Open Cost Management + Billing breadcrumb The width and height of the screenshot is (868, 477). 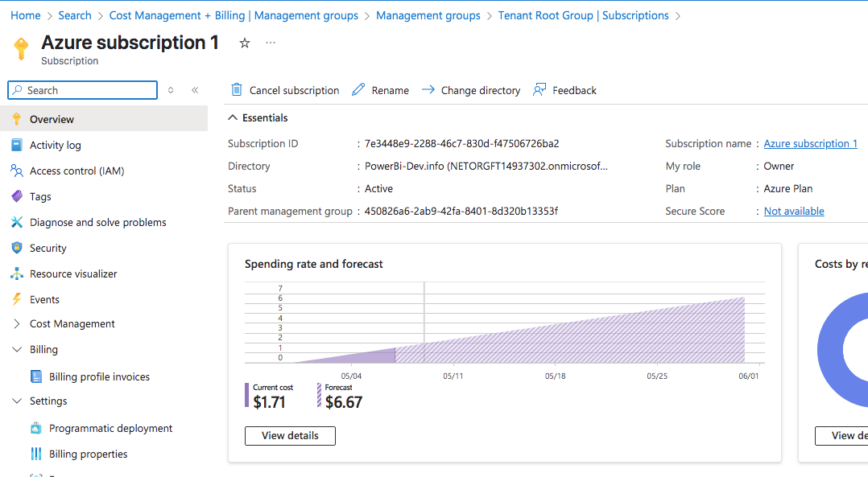click(x=234, y=15)
